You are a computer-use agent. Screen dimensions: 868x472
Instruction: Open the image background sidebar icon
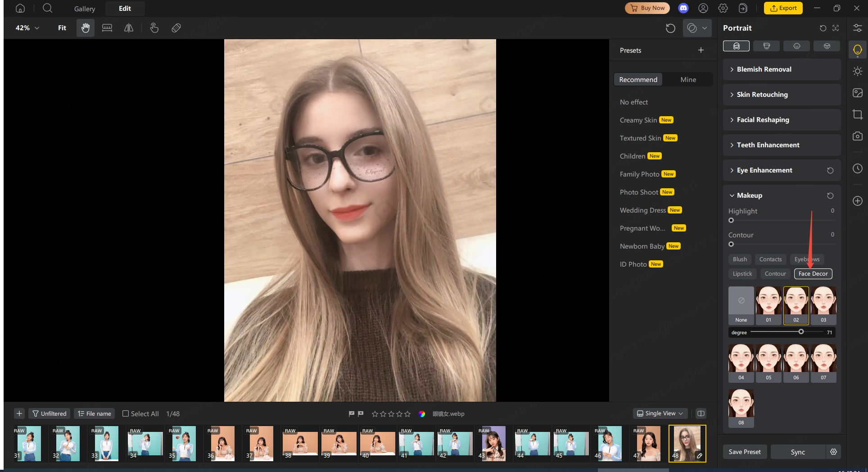coord(858,93)
